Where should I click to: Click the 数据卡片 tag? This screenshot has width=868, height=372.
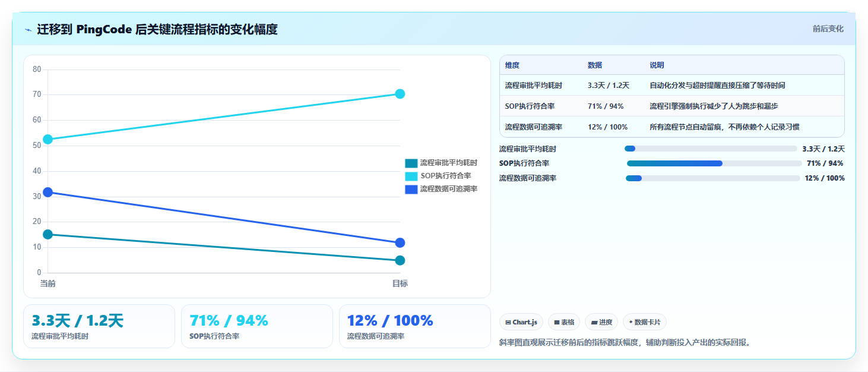pos(645,322)
